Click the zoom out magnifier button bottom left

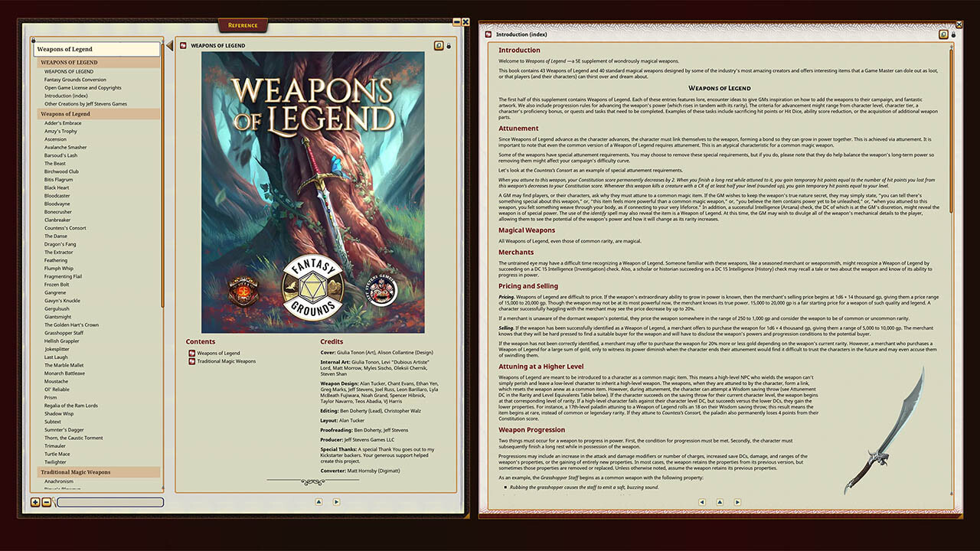(x=47, y=502)
